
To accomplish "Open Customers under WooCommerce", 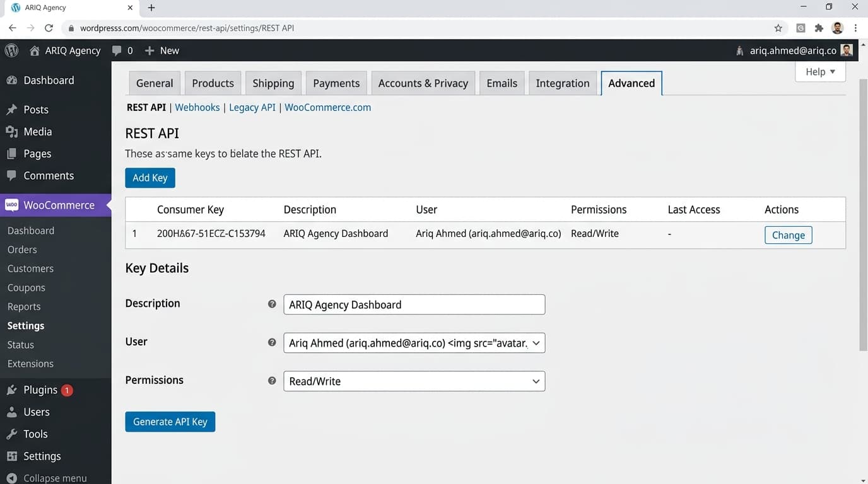I will click(x=30, y=268).
